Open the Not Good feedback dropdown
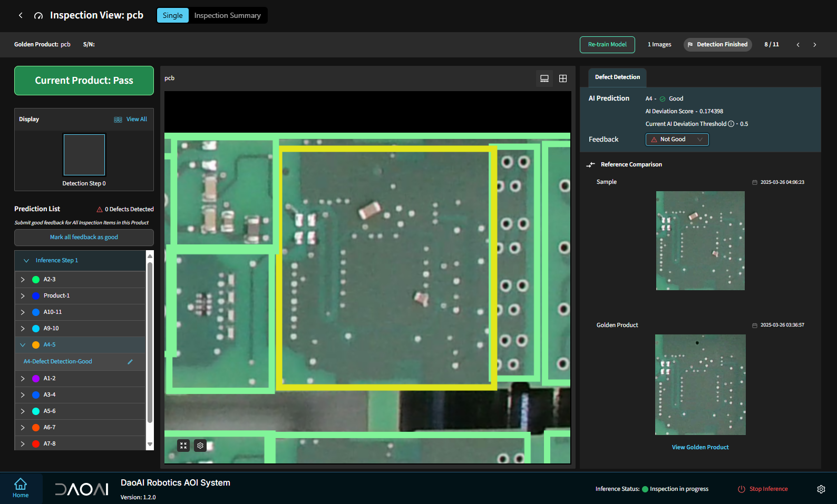The width and height of the screenshot is (837, 504). [x=677, y=140]
